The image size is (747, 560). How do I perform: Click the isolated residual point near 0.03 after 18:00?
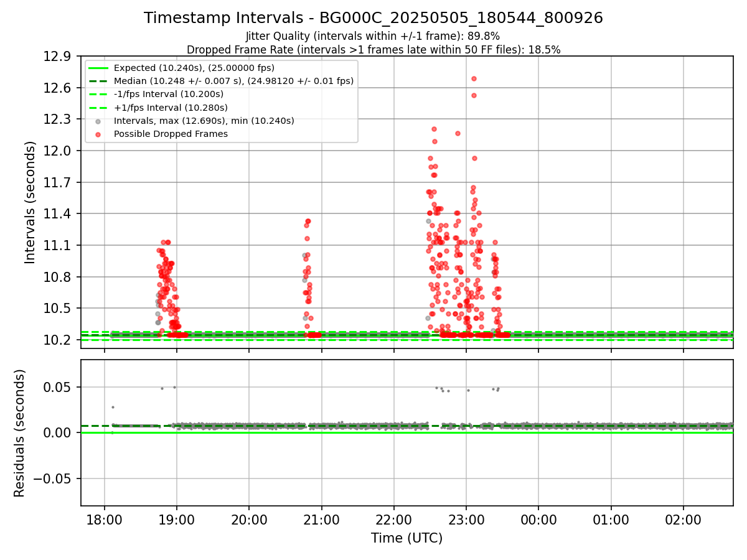tap(113, 407)
